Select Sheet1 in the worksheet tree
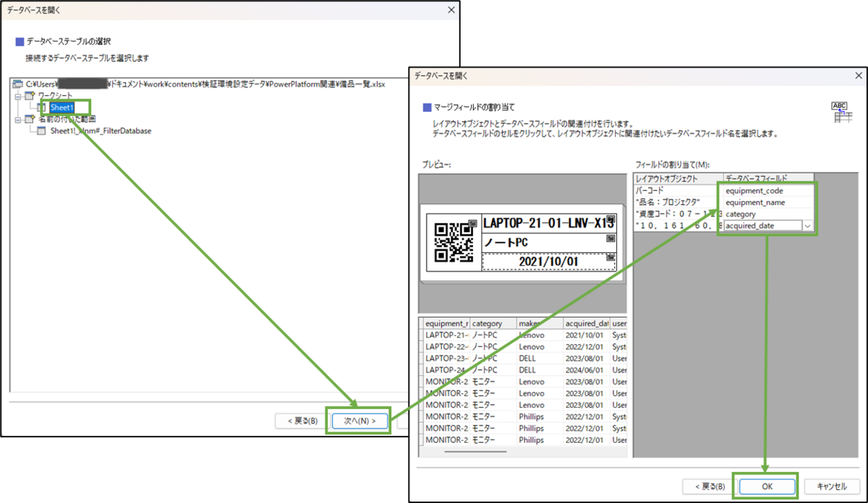 [62, 108]
